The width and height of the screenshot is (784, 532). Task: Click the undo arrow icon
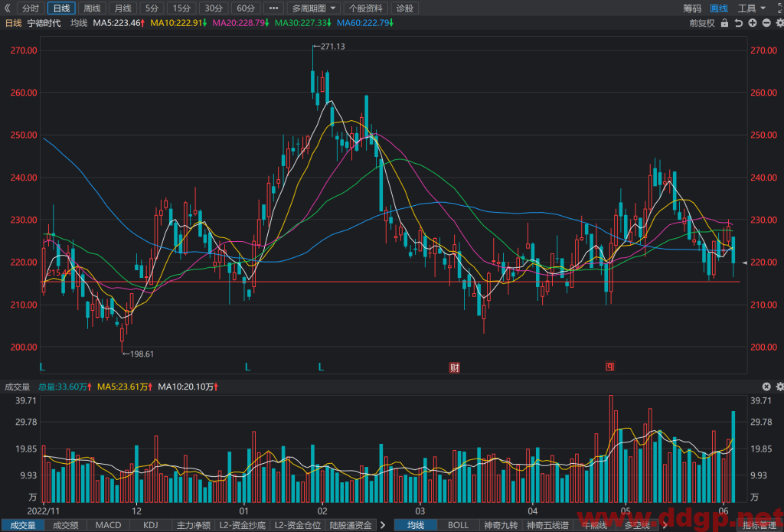[x=739, y=23]
